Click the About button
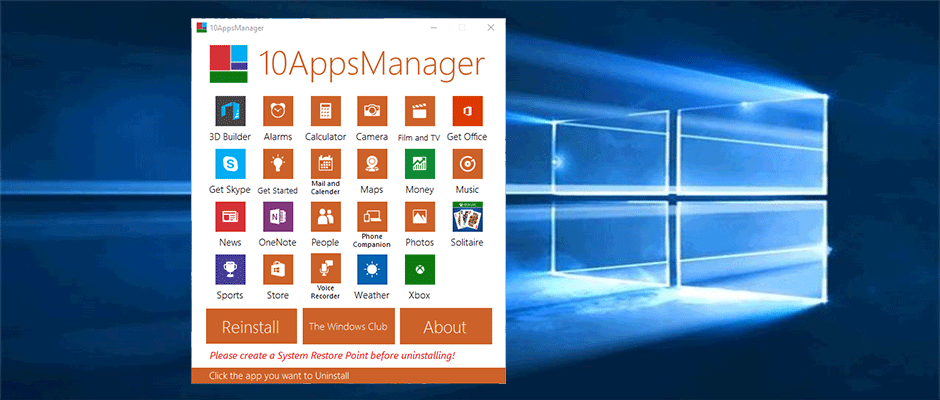 click(445, 326)
